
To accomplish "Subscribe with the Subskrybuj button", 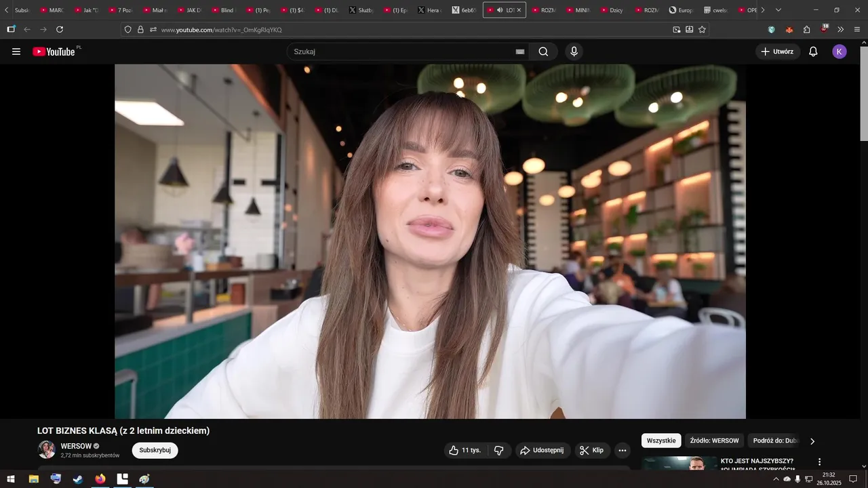I will pos(155,450).
